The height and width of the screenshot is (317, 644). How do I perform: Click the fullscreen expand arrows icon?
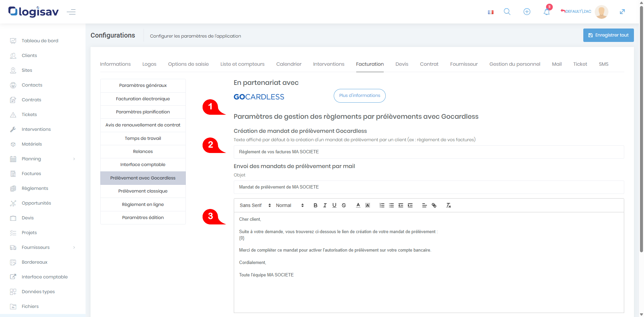pos(622,12)
